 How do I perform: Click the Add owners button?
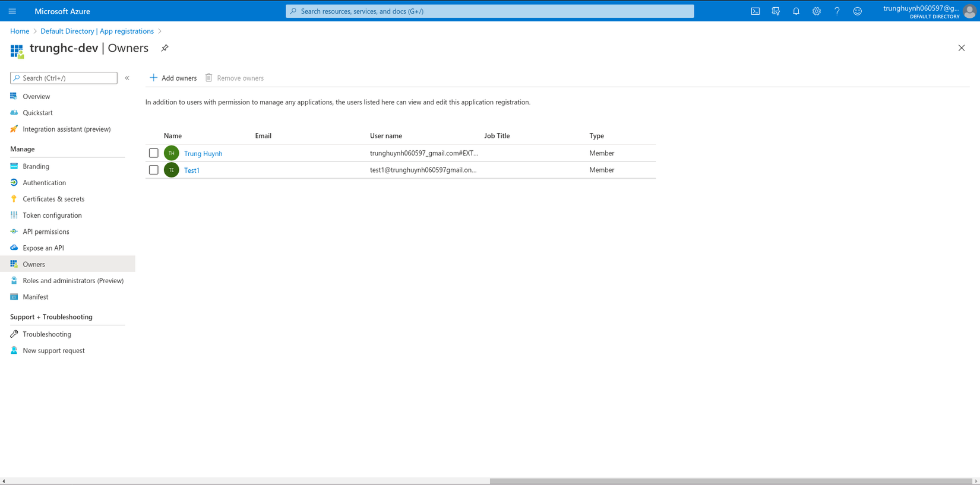pos(173,78)
